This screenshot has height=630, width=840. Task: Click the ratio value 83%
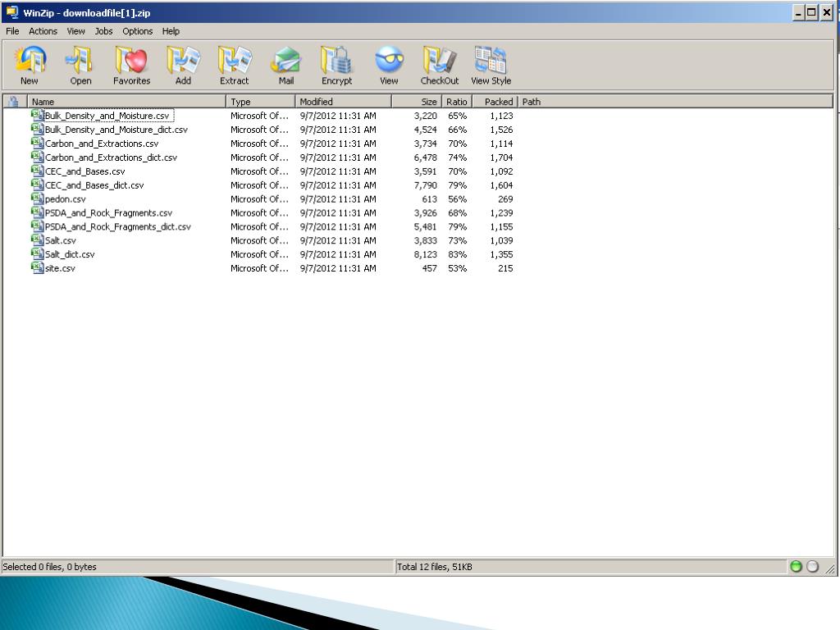point(458,254)
